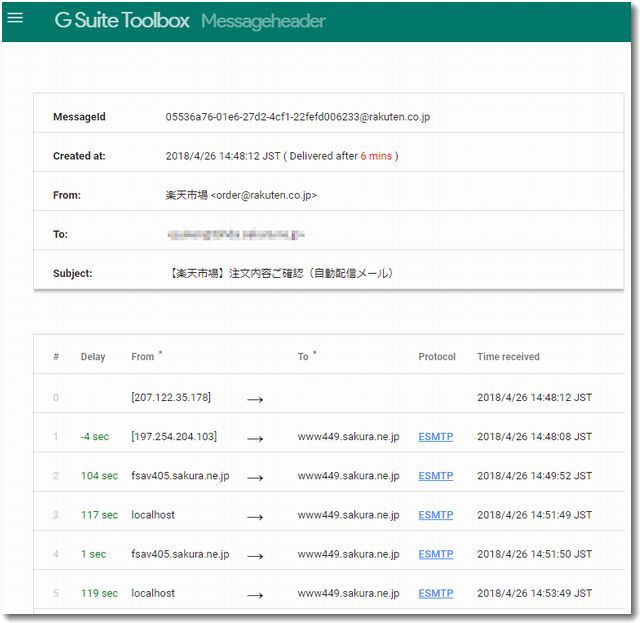Click IP [197.254.204.103] in row 1
This screenshot has width=640, height=623.
point(174,436)
